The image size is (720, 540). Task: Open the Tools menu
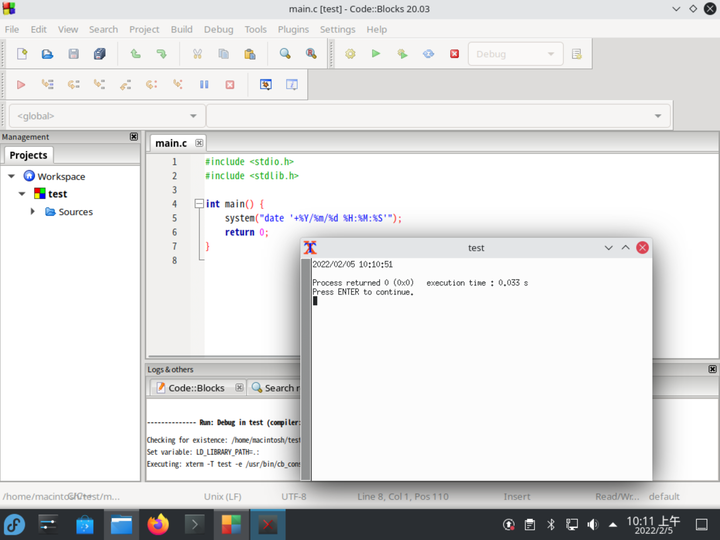(x=256, y=29)
